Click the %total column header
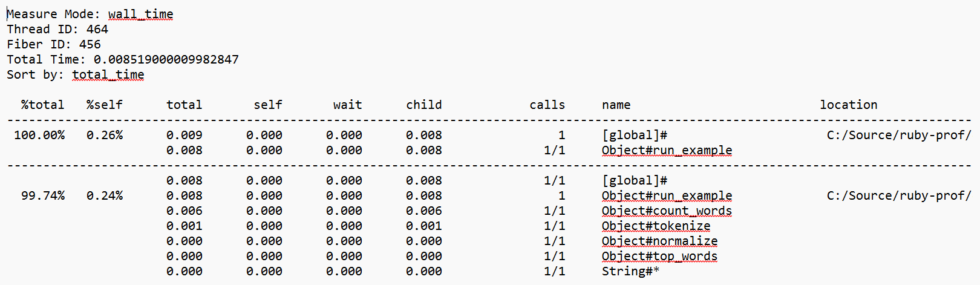Screen dimensions: 980x285 pyautogui.click(x=42, y=105)
